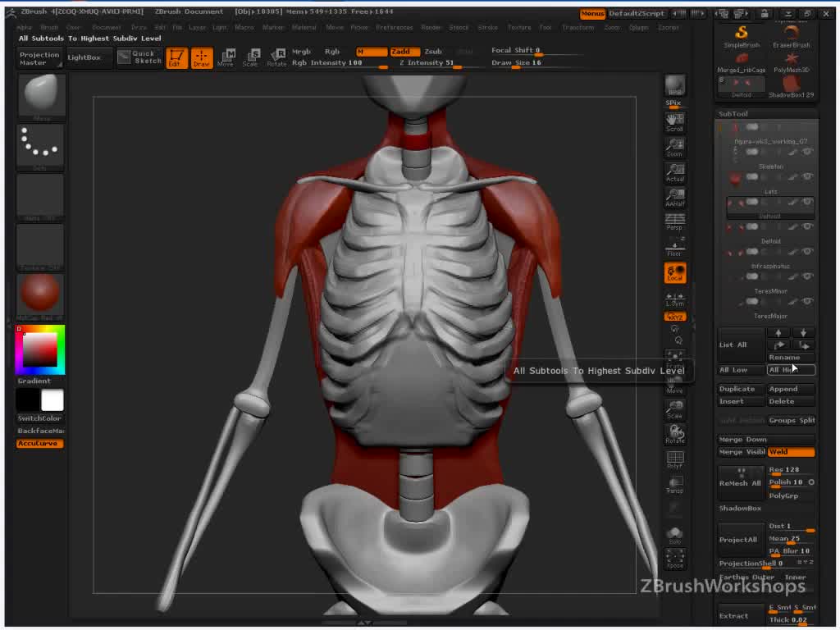Click the Xpose icon
Screen dimensions: 840x630
(674, 559)
